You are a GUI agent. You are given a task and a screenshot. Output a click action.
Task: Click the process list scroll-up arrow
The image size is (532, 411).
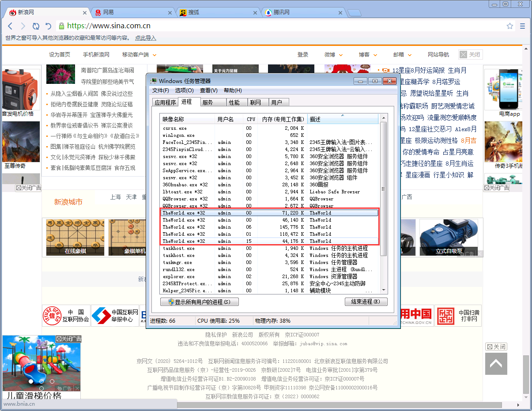[x=383, y=118]
